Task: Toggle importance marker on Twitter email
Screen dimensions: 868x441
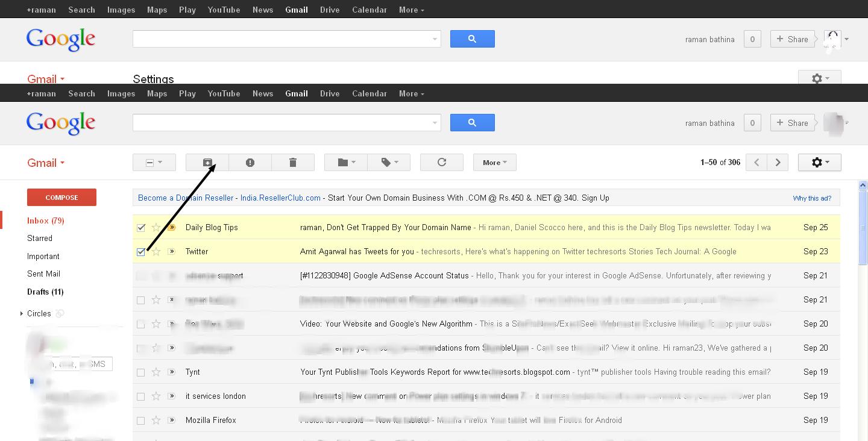Action: point(172,251)
